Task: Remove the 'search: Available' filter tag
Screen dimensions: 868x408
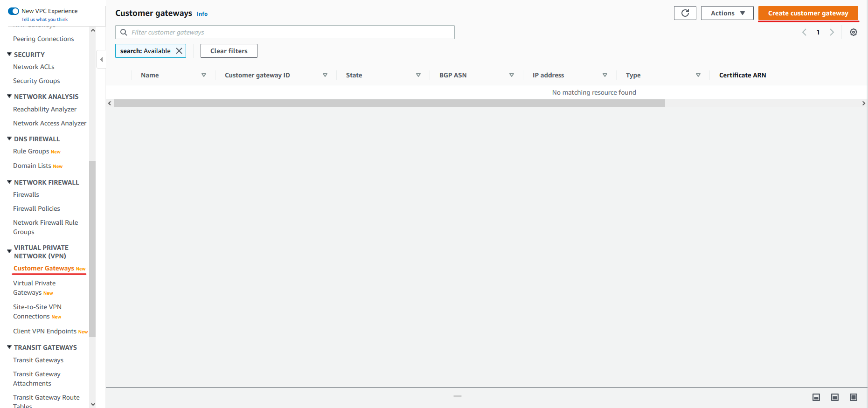Action: 179,51
